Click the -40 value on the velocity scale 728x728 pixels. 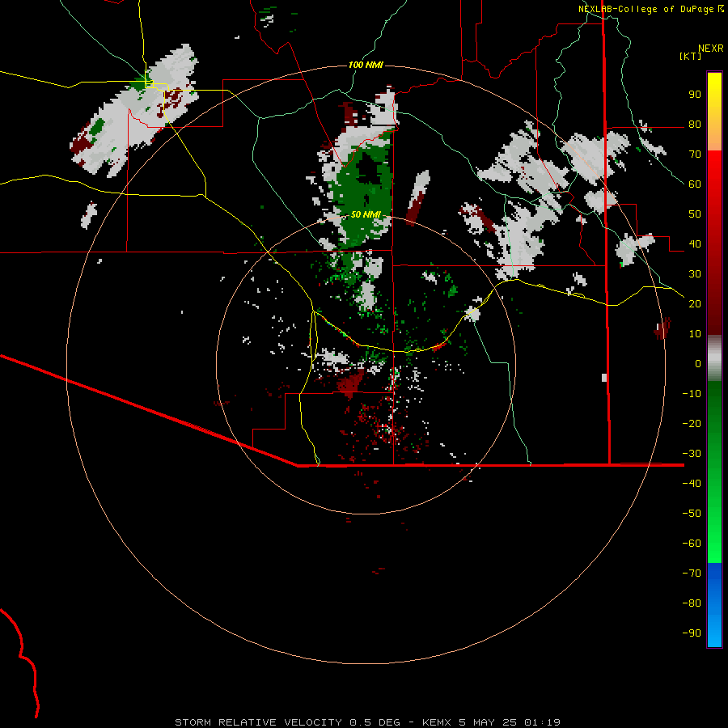point(692,484)
